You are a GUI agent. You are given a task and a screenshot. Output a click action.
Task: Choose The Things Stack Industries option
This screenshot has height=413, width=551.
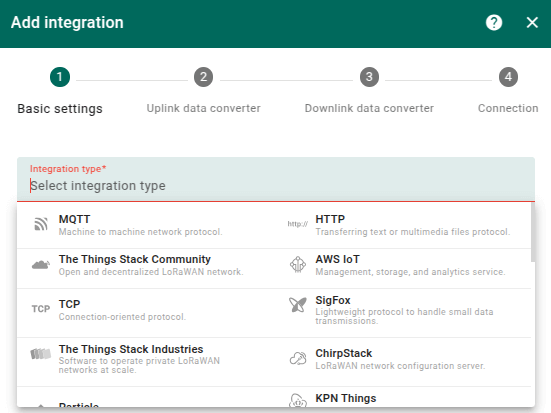click(x=145, y=362)
